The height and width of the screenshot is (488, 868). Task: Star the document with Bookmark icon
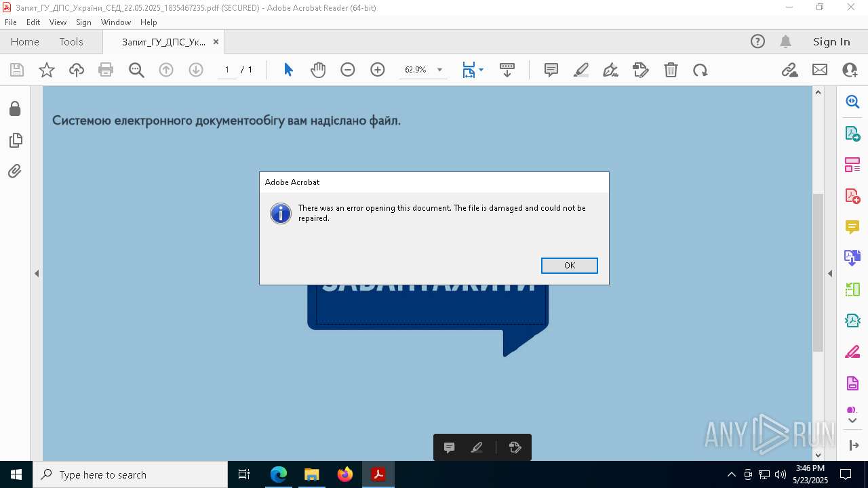47,70
